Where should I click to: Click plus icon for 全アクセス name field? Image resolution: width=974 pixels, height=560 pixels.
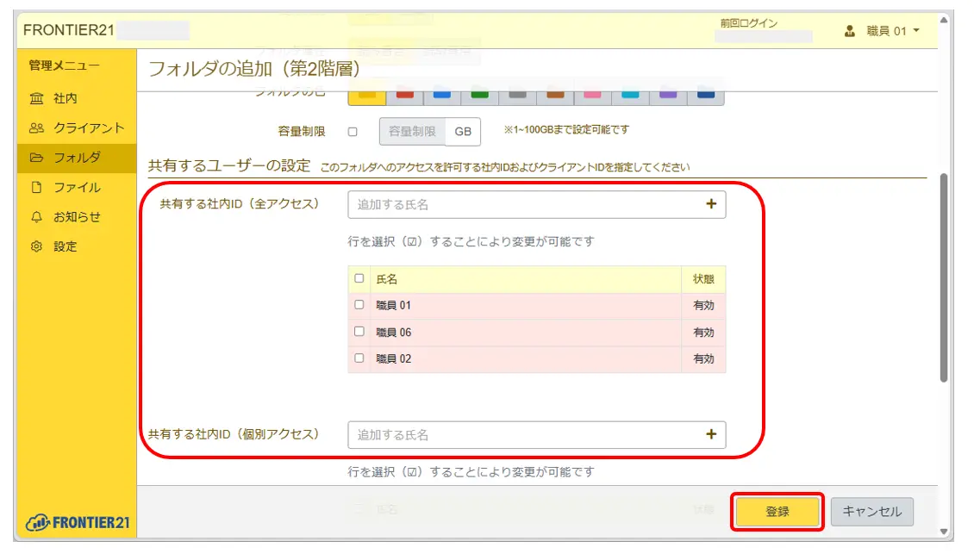(x=711, y=204)
